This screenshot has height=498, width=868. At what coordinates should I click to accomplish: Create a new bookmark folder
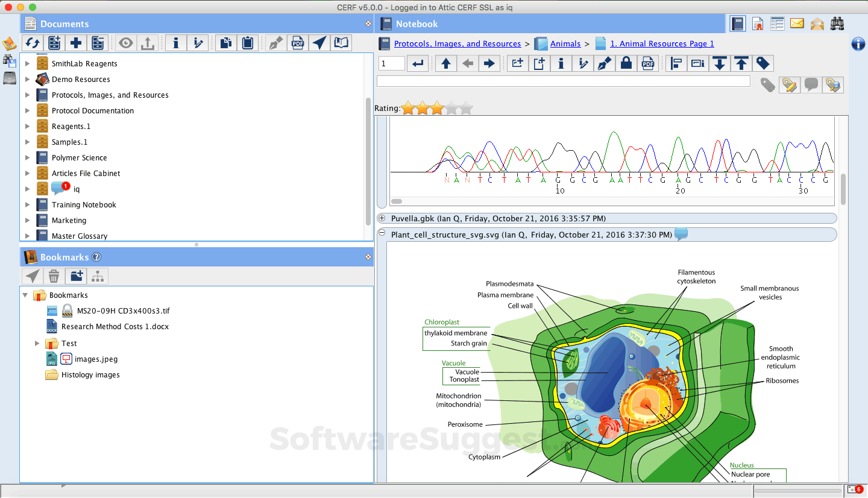tap(75, 276)
